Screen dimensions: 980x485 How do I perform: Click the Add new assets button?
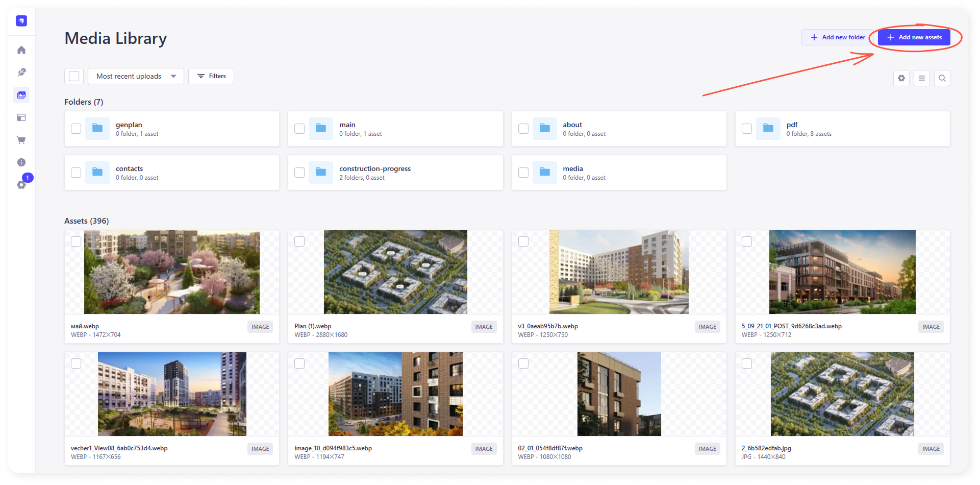pyautogui.click(x=914, y=37)
